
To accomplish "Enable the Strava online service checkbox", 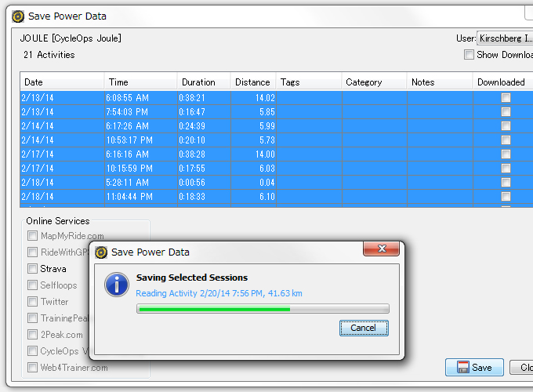I will (x=33, y=269).
